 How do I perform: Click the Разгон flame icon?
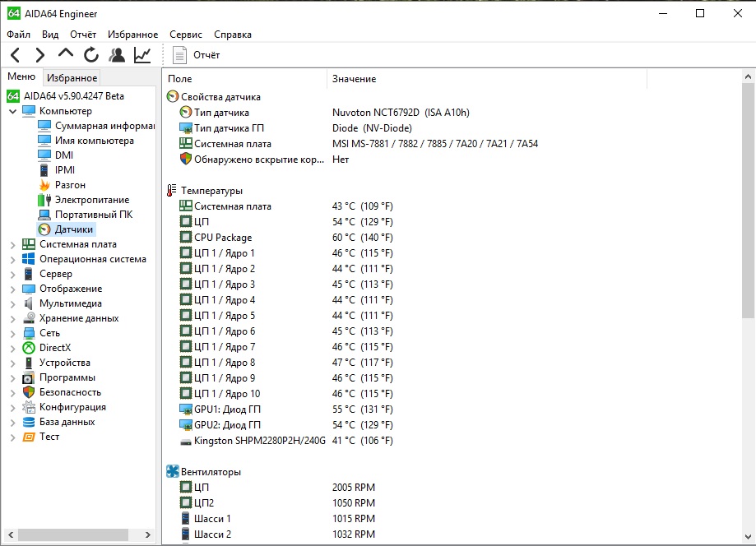pos(44,185)
